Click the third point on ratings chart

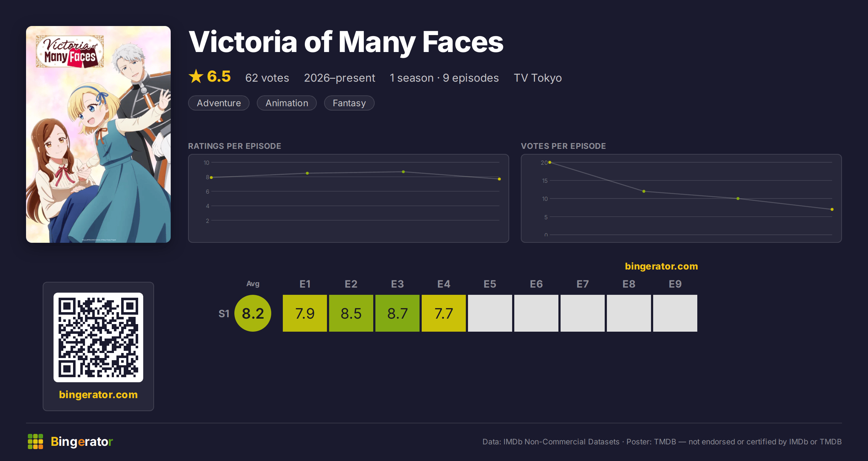pos(403,172)
